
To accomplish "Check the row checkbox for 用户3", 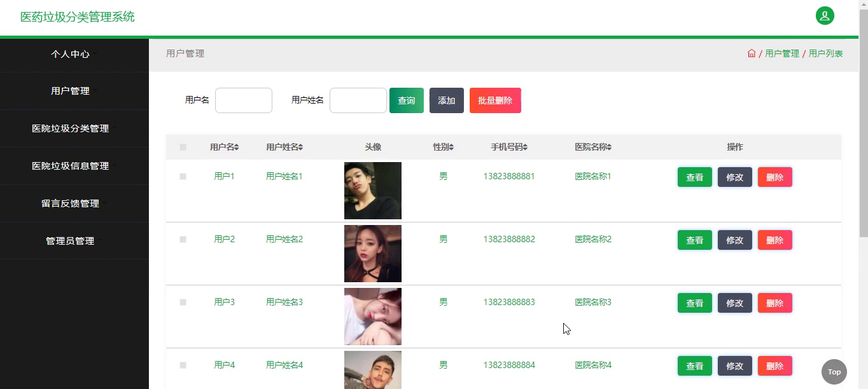I will [x=183, y=302].
